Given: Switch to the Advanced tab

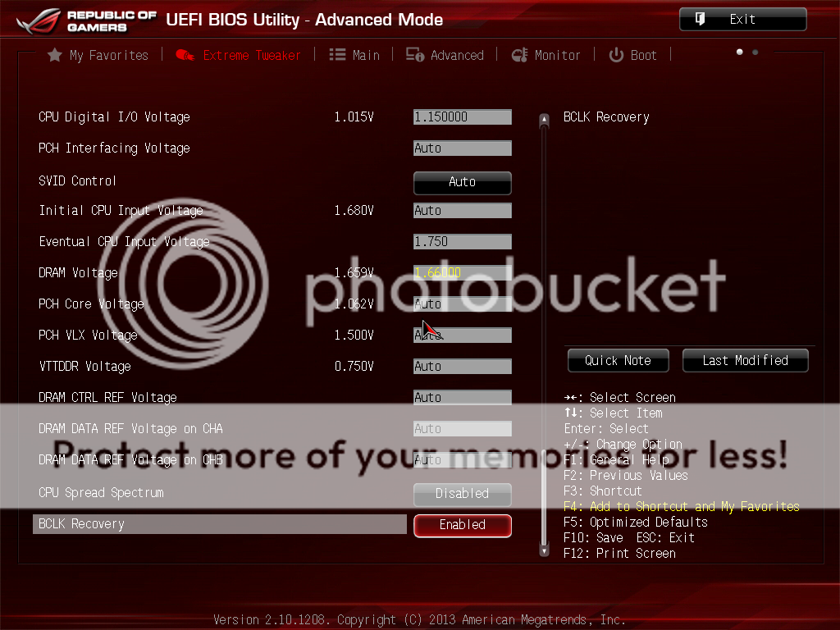Looking at the screenshot, I should (x=457, y=55).
